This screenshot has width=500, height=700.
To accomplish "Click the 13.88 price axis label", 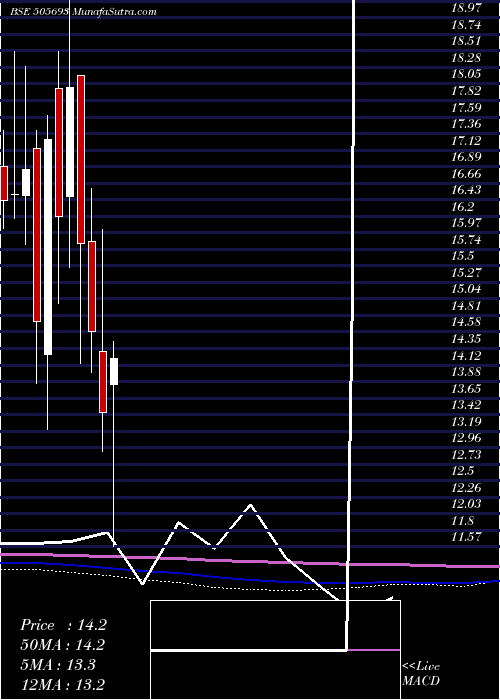I will (466, 372).
